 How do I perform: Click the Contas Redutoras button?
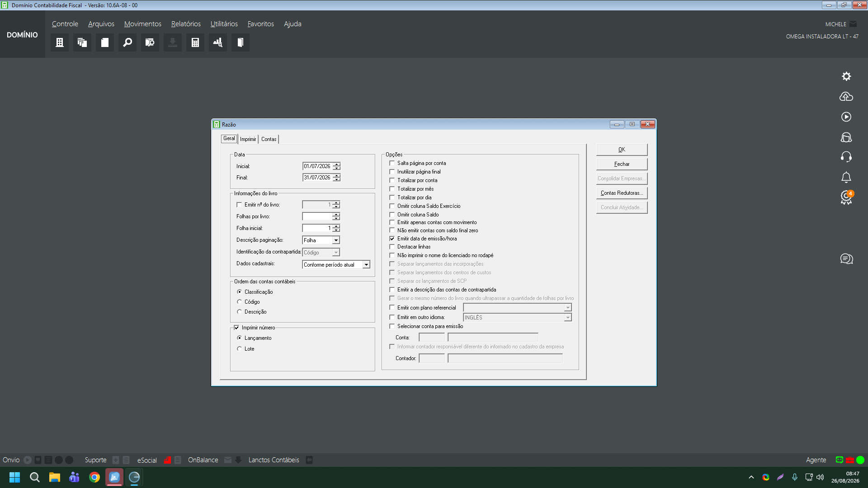[x=622, y=193]
